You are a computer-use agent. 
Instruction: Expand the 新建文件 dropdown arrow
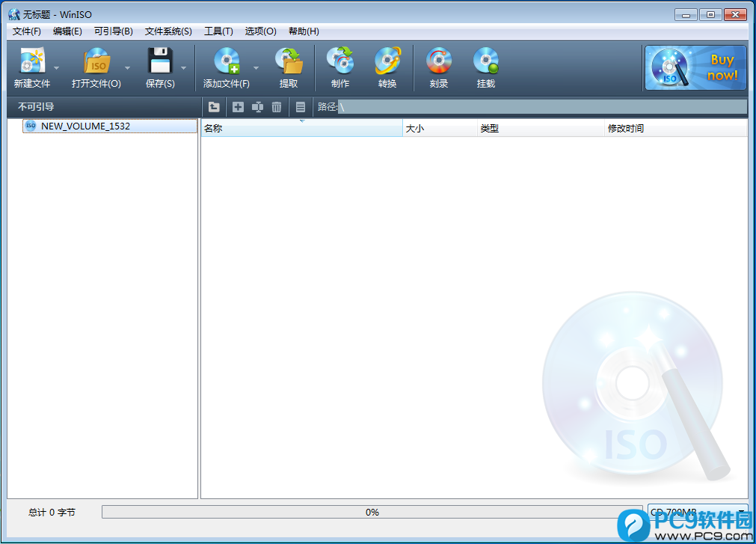coord(56,68)
